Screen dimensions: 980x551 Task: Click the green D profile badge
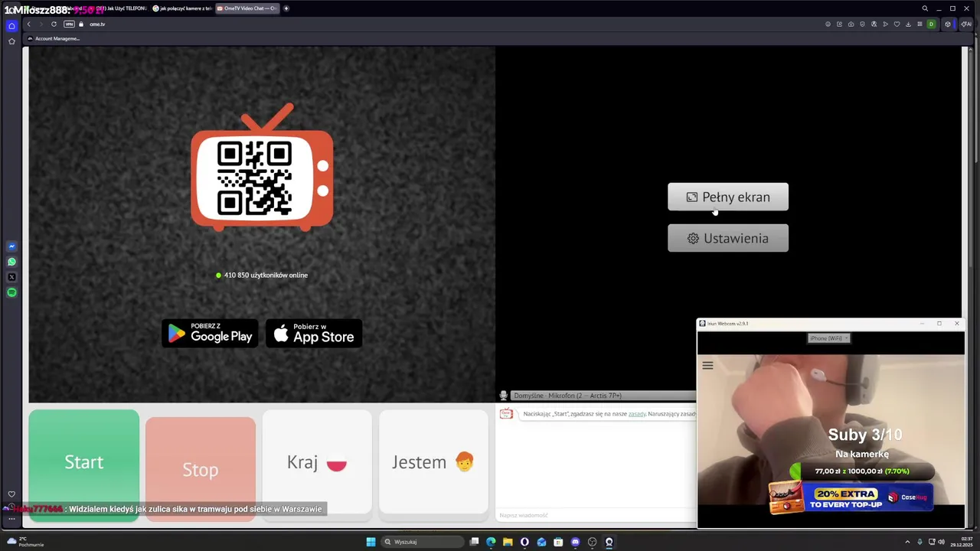[x=931, y=24]
